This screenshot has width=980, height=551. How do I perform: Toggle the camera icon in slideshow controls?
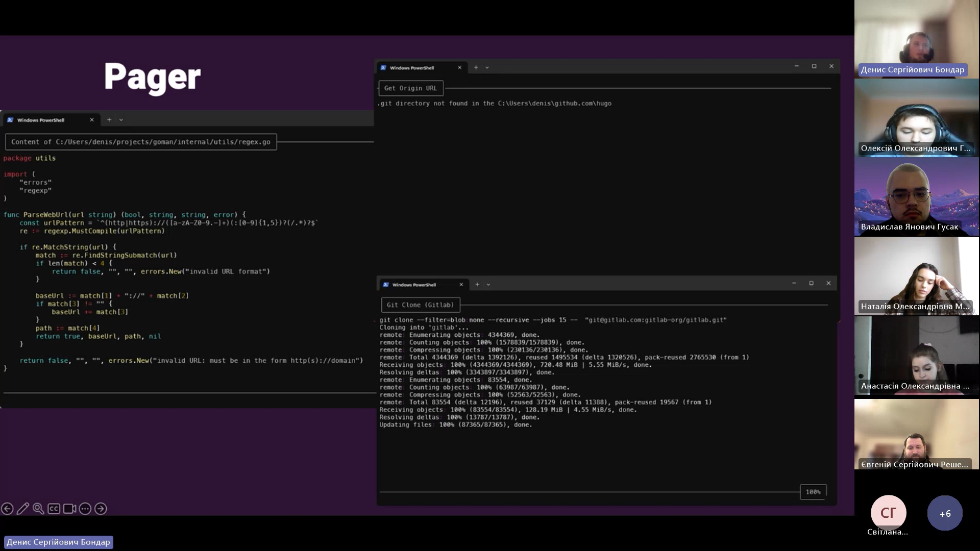(x=69, y=509)
